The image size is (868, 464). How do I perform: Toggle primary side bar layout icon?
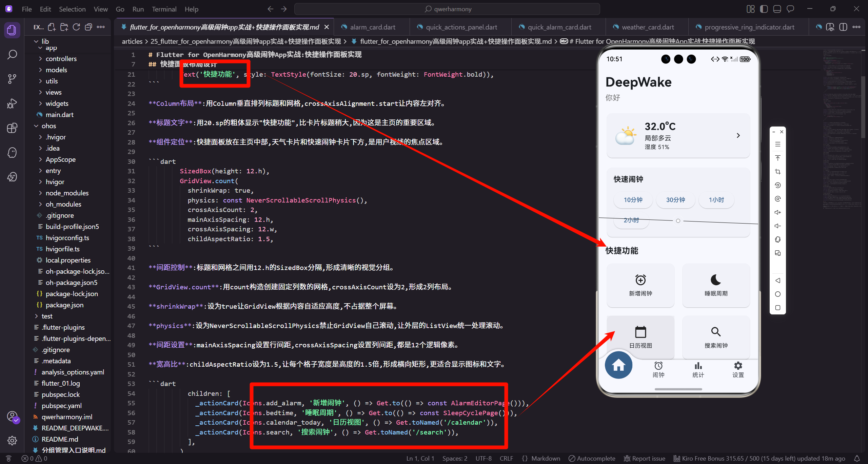click(x=764, y=9)
